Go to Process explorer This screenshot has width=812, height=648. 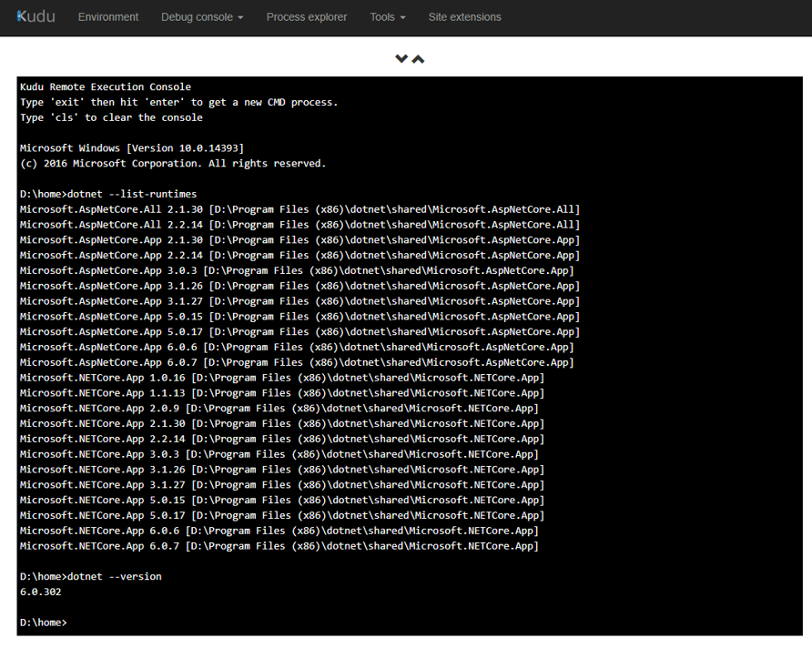tap(307, 17)
